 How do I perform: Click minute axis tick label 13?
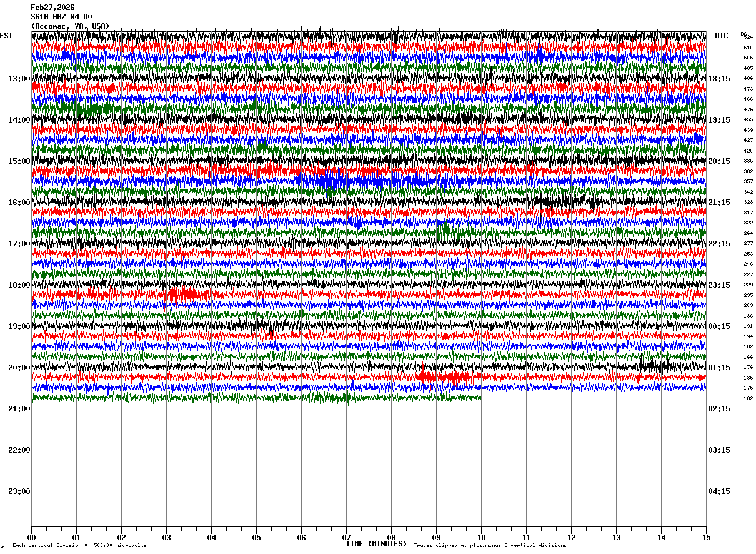coord(616,537)
